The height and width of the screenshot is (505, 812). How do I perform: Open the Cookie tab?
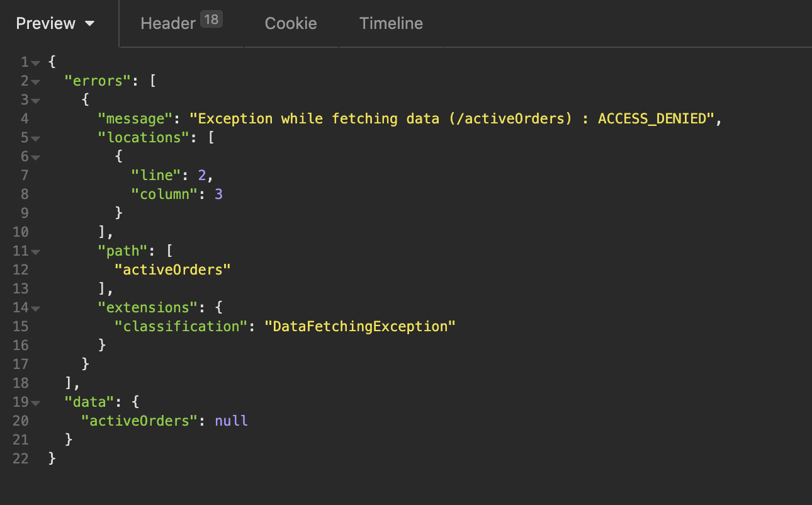coord(291,23)
